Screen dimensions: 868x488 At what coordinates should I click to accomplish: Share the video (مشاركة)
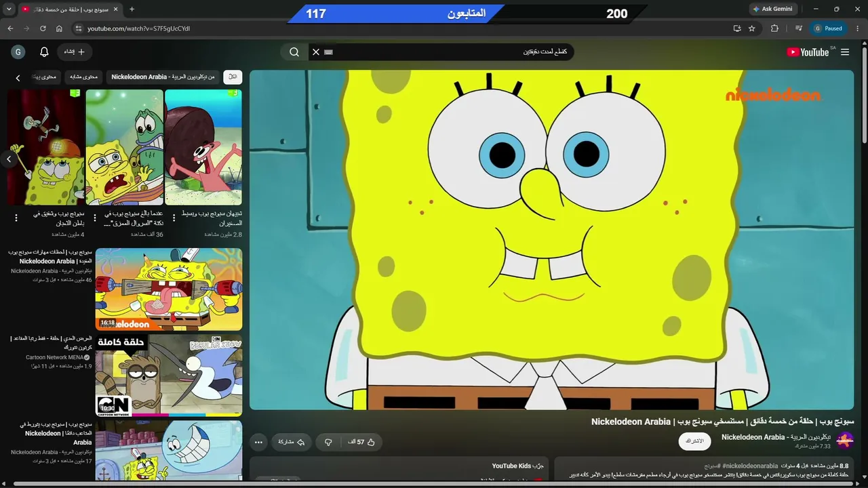[x=292, y=442]
